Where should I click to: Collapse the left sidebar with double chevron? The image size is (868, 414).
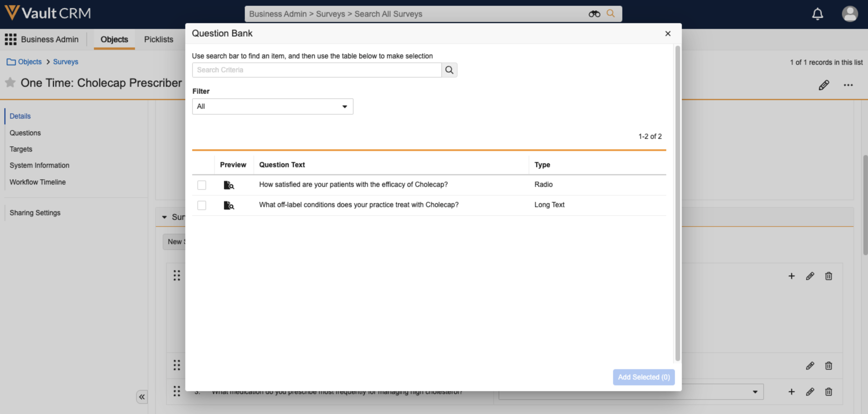coord(142,397)
